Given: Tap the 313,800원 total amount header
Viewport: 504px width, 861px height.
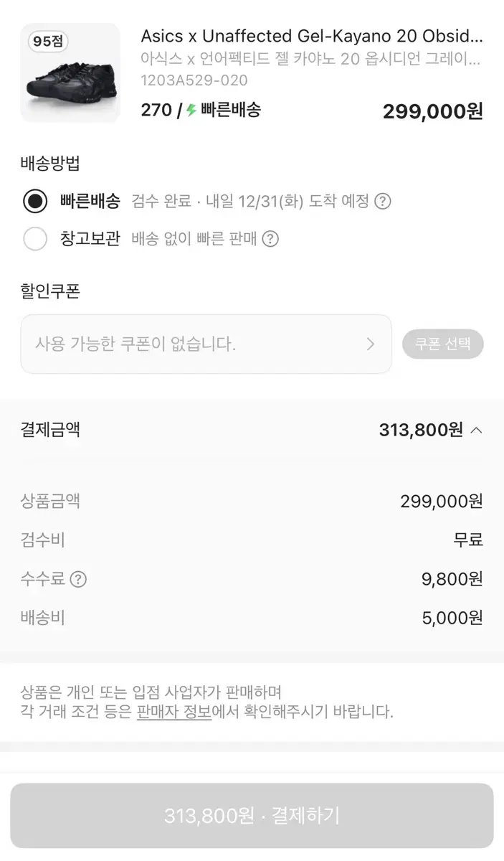Looking at the screenshot, I should (422, 430).
